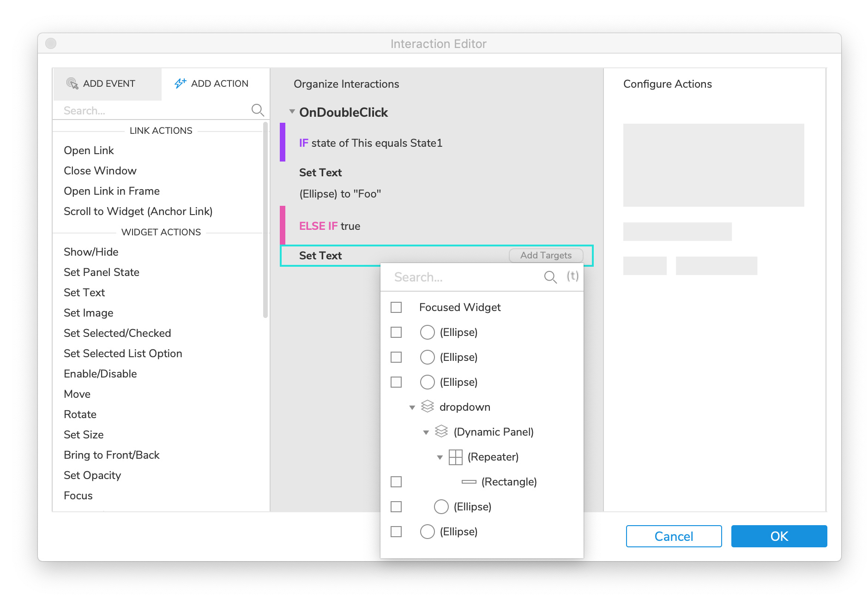Screen dimensions: 868x599
Task: Click the search magnifier in the actions panel
Action: point(258,110)
